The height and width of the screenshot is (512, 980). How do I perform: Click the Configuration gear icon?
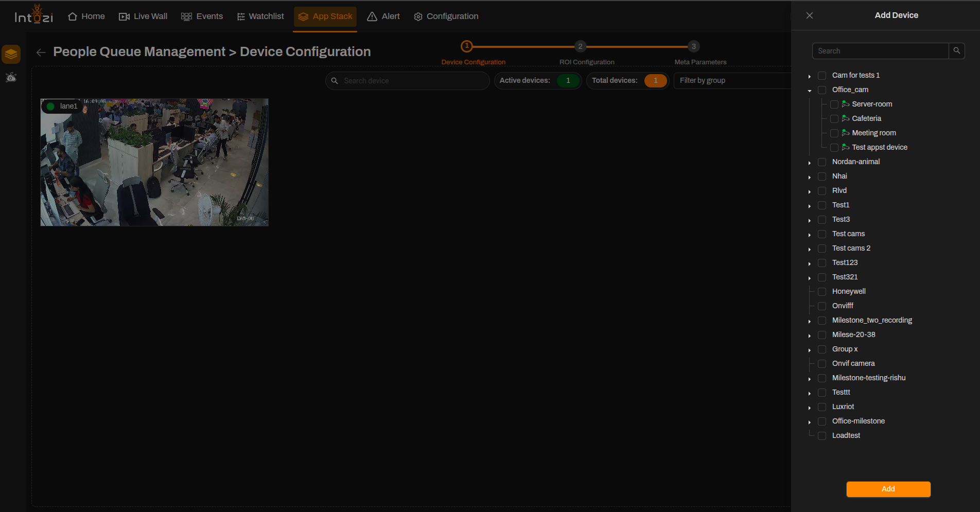click(418, 16)
